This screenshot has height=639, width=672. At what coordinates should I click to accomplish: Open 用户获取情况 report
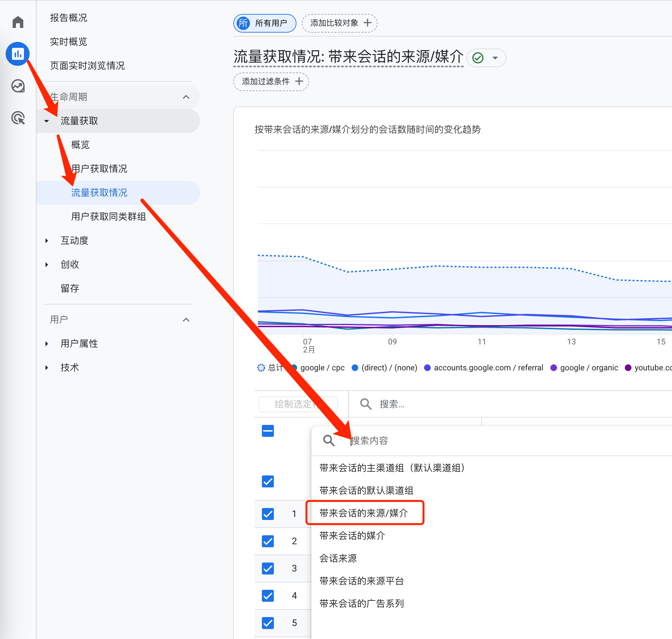[x=99, y=169]
